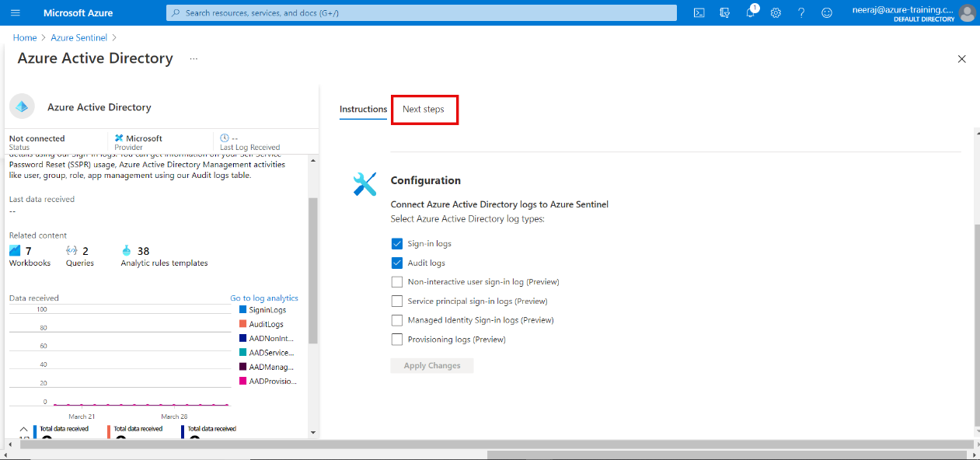This screenshot has height=460, width=980.
Task: Click the connector panel vertical scrollbar thumb
Action: coord(313,270)
